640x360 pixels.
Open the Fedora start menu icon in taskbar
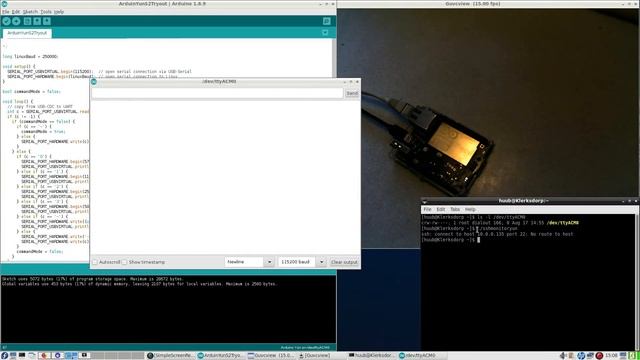(4, 356)
